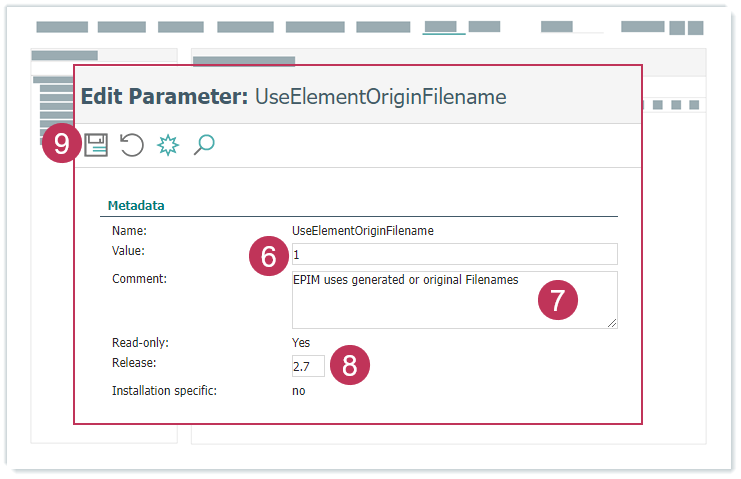Click the Installation specific value no
The height and width of the screenshot is (479, 741).
(298, 391)
